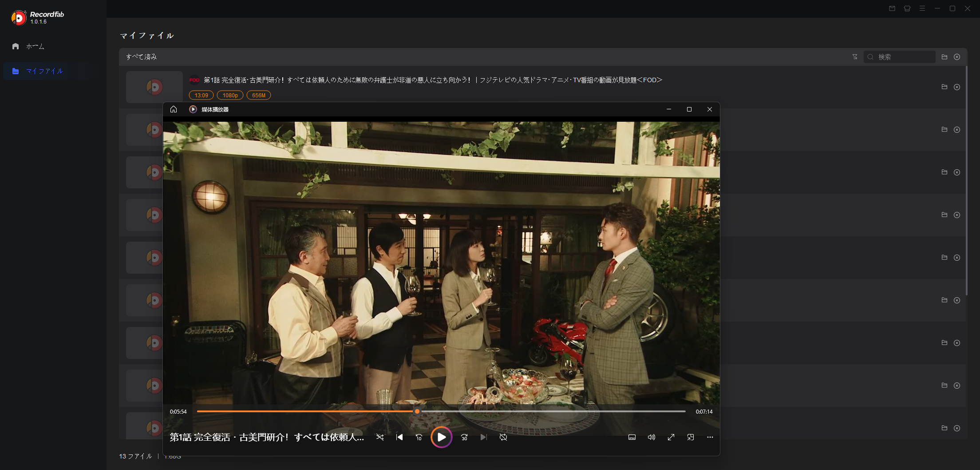Toggle repeat mode in the media player

[x=503, y=437]
